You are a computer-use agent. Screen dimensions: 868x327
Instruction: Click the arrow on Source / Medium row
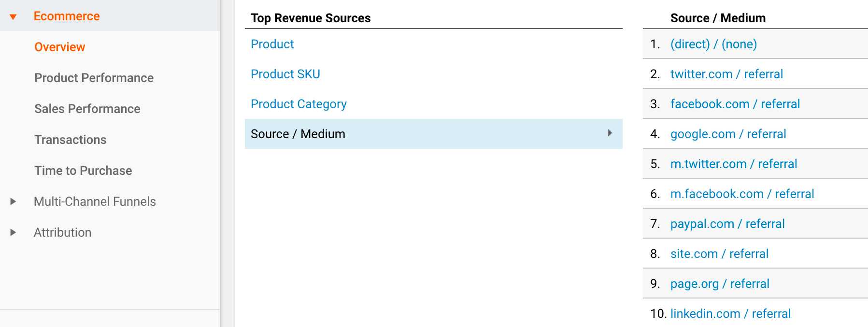pos(610,133)
